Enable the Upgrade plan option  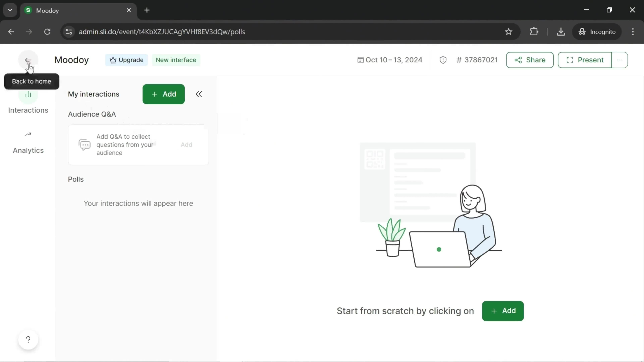coord(126,60)
